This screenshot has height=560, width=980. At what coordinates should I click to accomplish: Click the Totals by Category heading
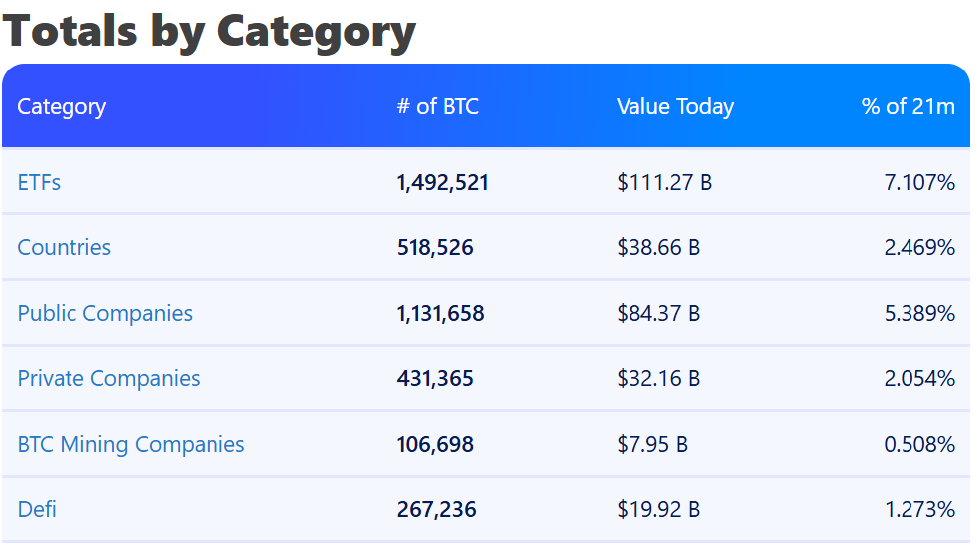click(210, 31)
